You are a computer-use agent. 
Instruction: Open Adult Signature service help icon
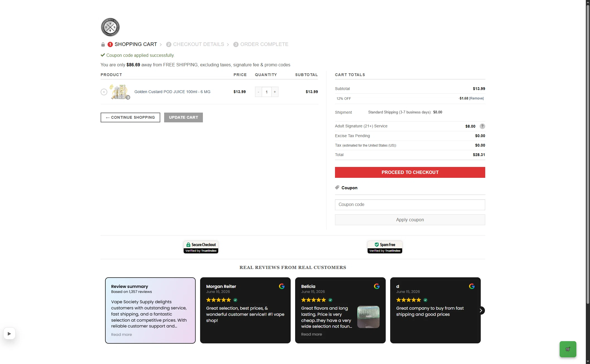pyautogui.click(x=482, y=126)
